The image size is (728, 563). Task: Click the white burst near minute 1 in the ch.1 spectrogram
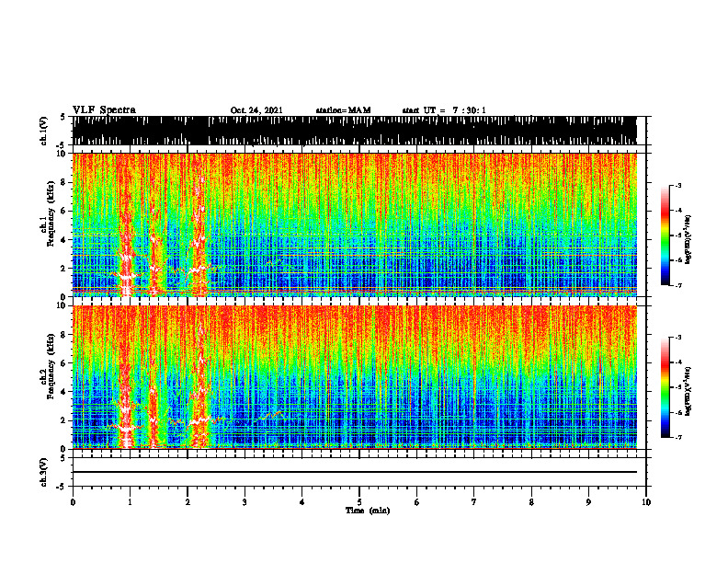coord(126,275)
